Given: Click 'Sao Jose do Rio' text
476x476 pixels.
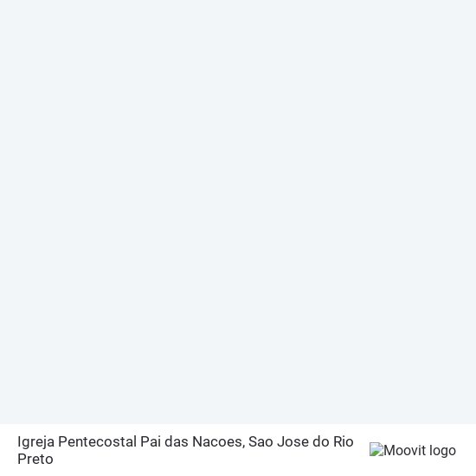Looking at the screenshot, I should pos(301,441).
